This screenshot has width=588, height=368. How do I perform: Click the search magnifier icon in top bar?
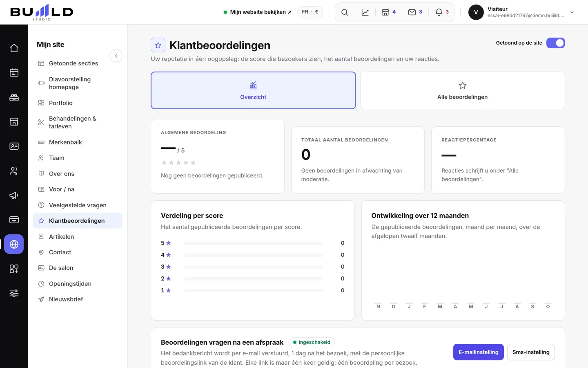[345, 12]
